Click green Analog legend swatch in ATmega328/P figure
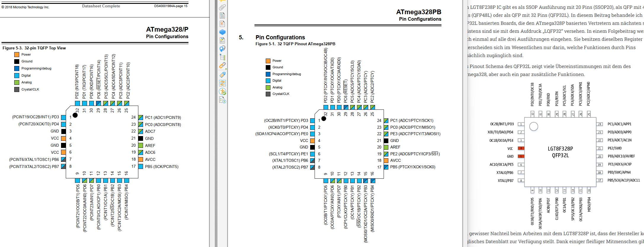644x247 pixels. click(x=17, y=82)
